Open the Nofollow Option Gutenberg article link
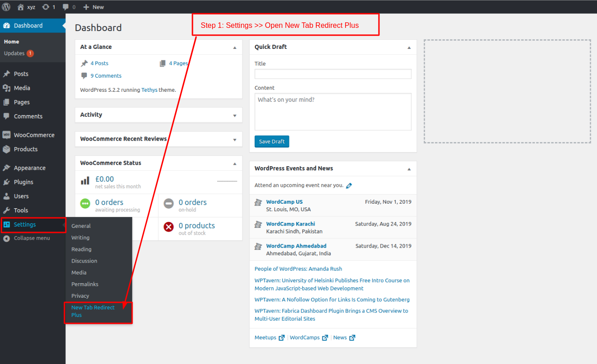The width and height of the screenshot is (597, 364). (332, 300)
